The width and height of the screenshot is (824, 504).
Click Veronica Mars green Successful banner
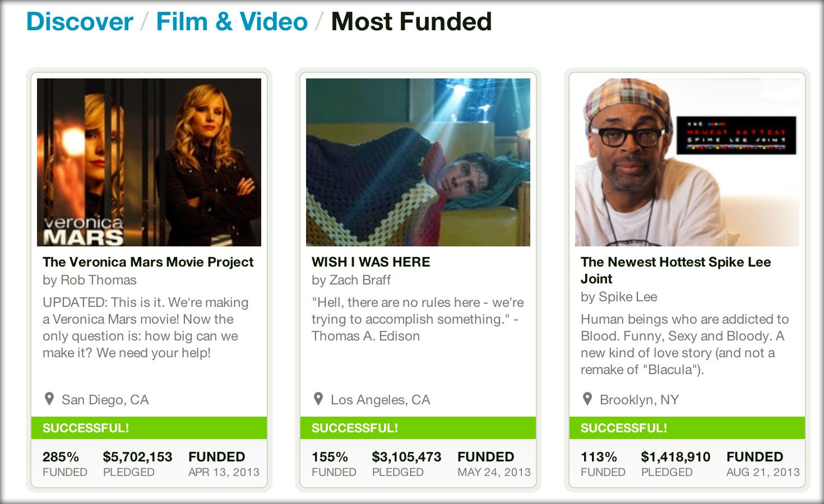(x=149, y=428)
